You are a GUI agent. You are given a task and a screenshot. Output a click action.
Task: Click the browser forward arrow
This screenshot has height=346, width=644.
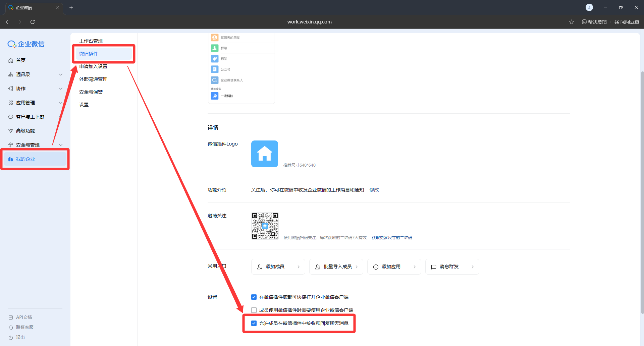point(20,22)
